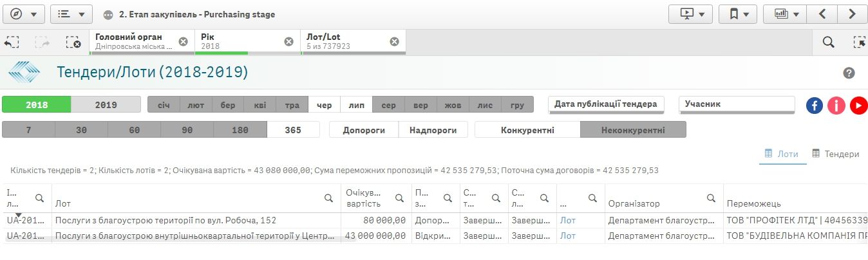868x260 pixels.
Task: Select the 60 days period
Action: [134, 130]
